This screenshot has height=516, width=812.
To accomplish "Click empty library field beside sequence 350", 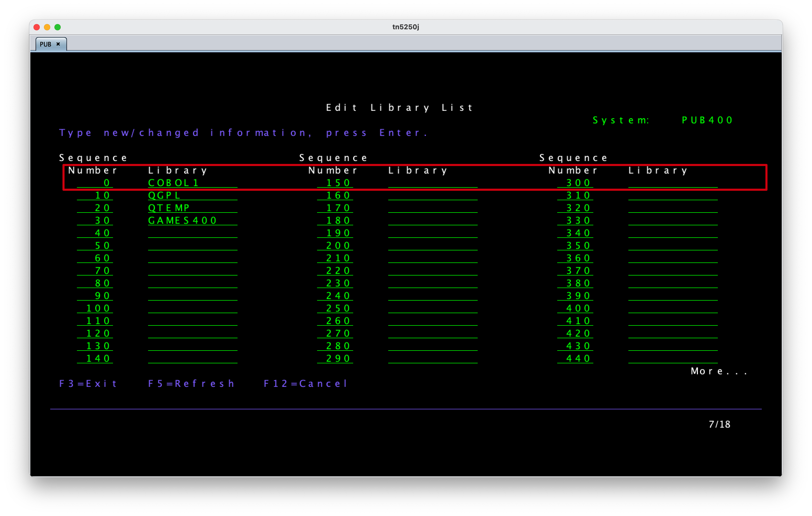I will (x=673, y=246).
